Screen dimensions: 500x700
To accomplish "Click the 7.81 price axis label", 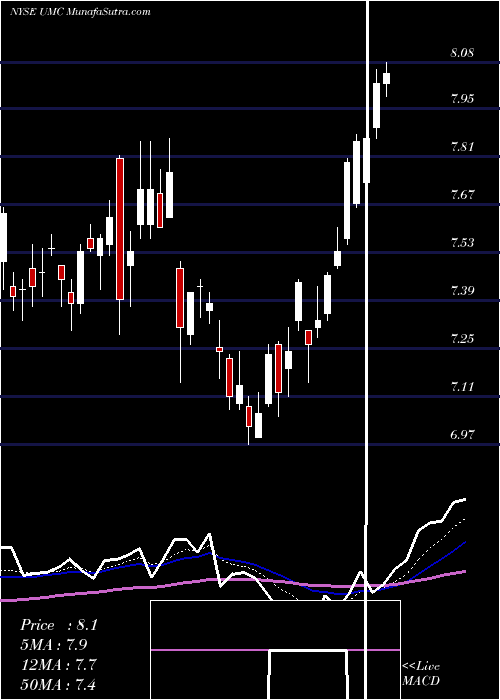I will pos(462,146).
